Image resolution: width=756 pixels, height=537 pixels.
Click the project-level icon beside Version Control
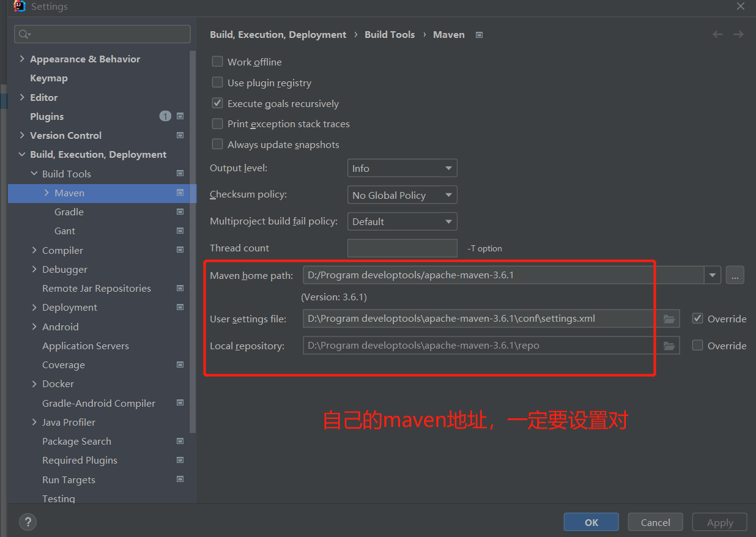point(180,135)
